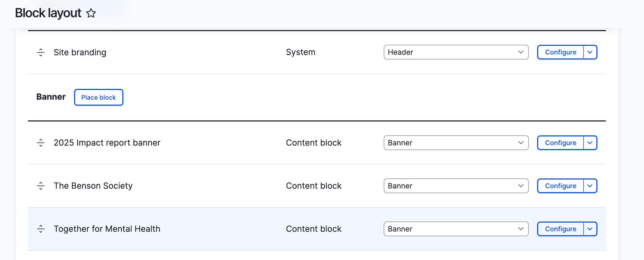Configure the Site branding block
The image size is (644, 260).
click(560, 52)
